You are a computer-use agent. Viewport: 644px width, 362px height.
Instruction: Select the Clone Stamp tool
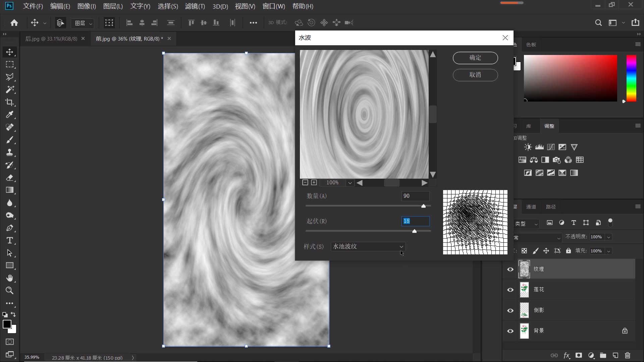pos(9,153)
